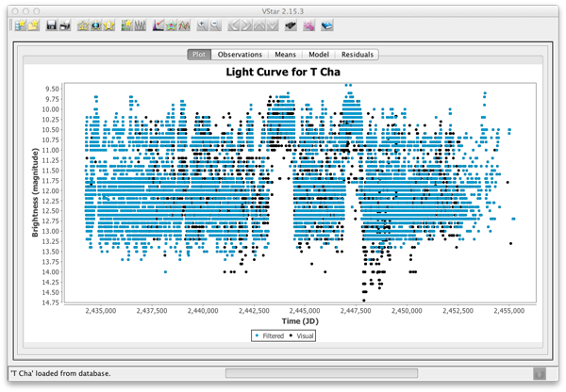This screenshot has width=566, height=392.
Task: Click the help book icon in the toolbar
Action: tap(326, 25)
